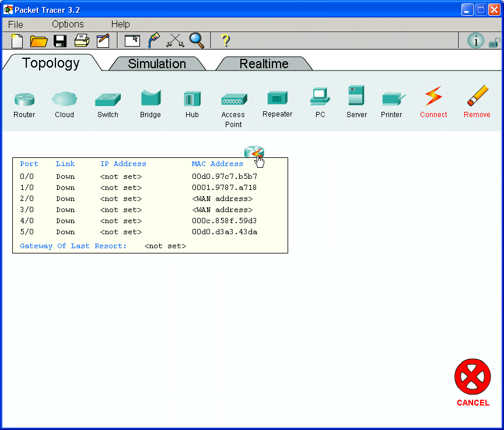Click the IP Address column header

tap(123, 164)
